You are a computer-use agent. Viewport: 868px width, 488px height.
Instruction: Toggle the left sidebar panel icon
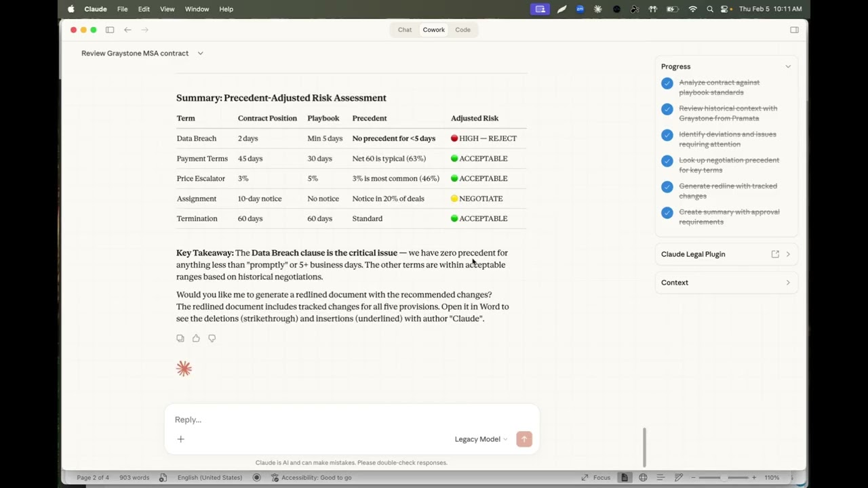tap(110, 30)
